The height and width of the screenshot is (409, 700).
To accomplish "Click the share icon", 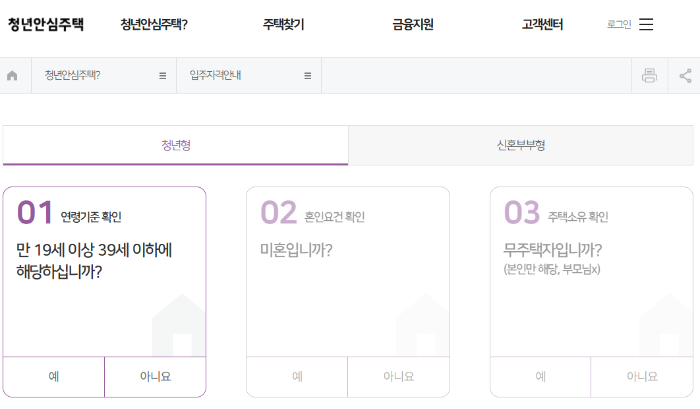I will (685, 75).
